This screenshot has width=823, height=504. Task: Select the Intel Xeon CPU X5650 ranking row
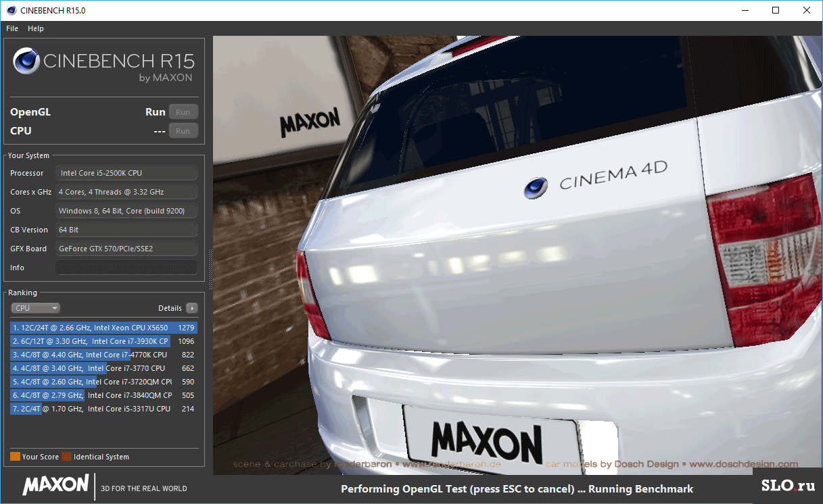click(x=103, y=328)
